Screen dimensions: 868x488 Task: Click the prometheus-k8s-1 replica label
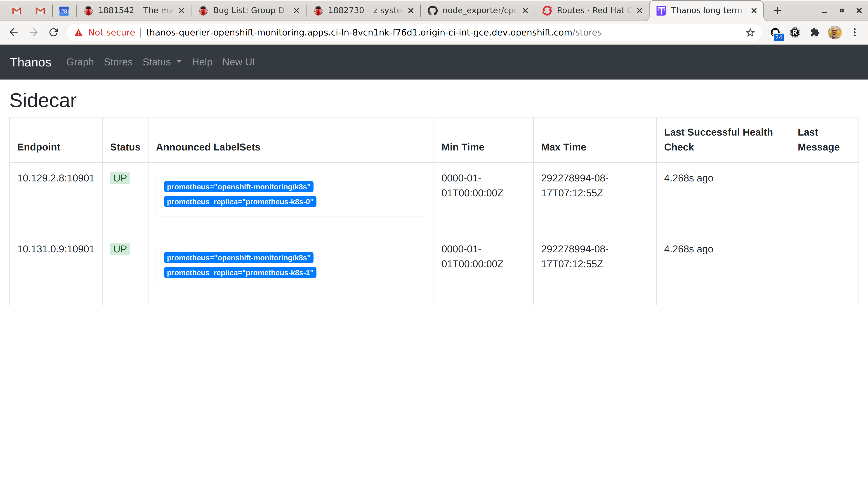click(240, 273)
